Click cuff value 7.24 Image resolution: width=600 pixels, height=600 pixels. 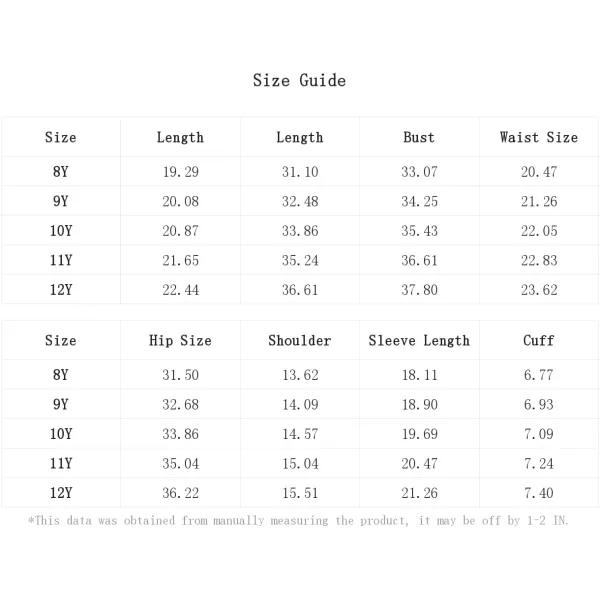(x=539, y=463)
